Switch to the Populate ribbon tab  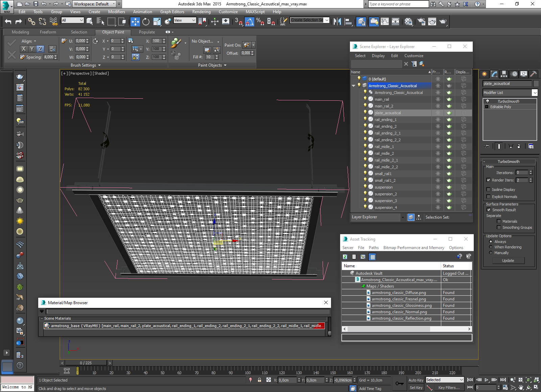[x=147, y=32]
